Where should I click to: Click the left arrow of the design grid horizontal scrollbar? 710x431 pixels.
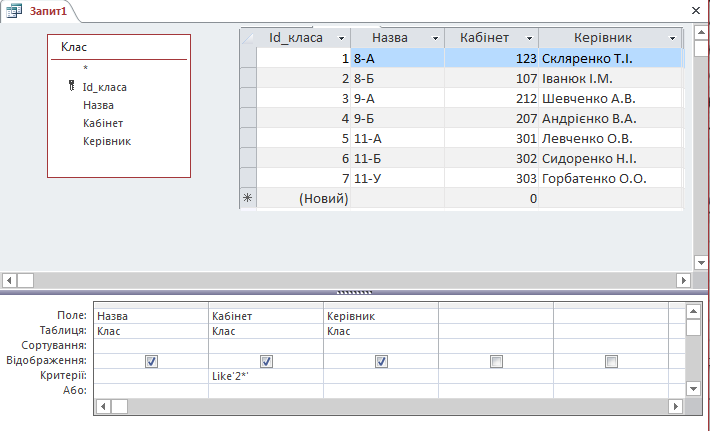(103, 406)
